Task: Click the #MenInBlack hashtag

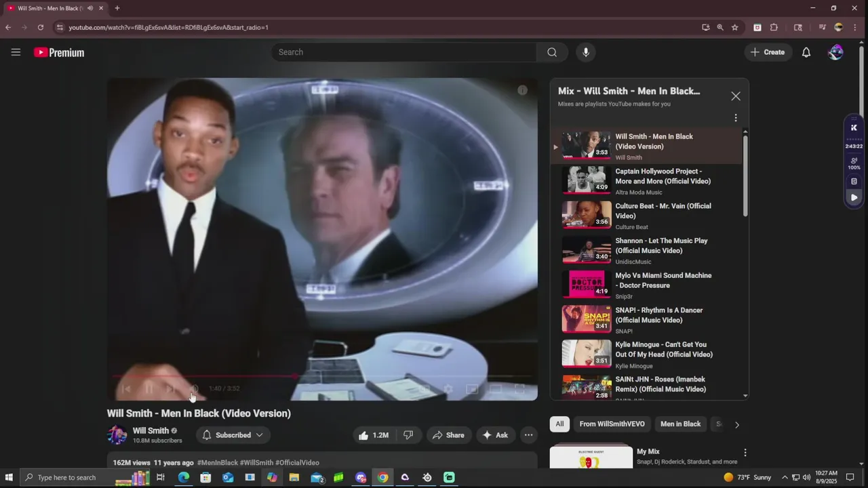Action: click(x=217, y=463)
